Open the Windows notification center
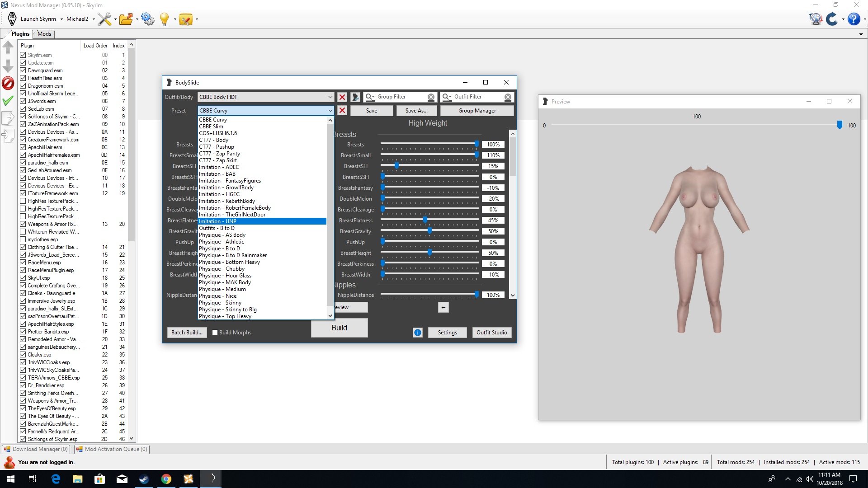 pyautogui.click(x=853, y=479)
